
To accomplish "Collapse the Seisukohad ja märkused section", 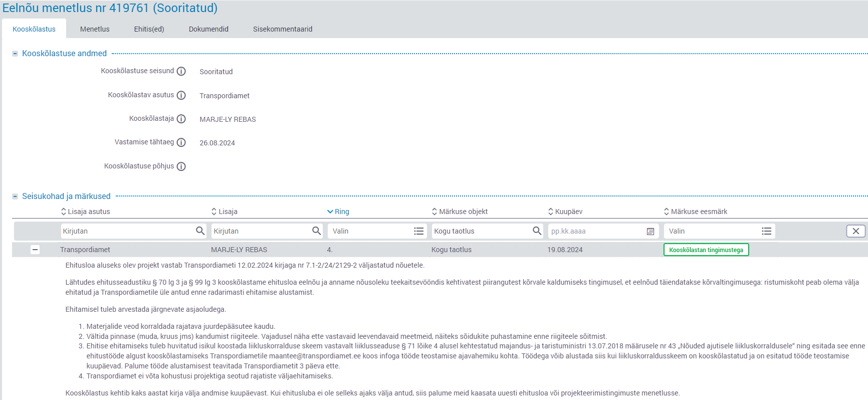I will click(15, 196).
